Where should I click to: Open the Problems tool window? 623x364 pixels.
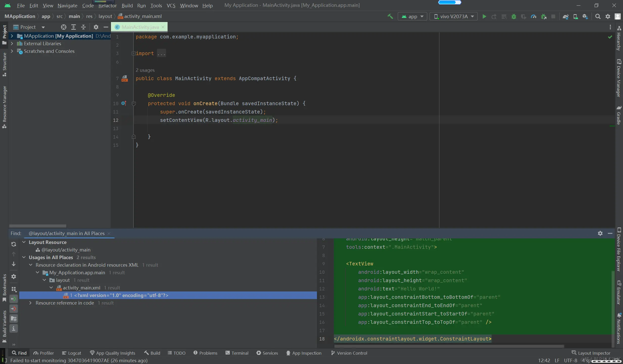205,353
